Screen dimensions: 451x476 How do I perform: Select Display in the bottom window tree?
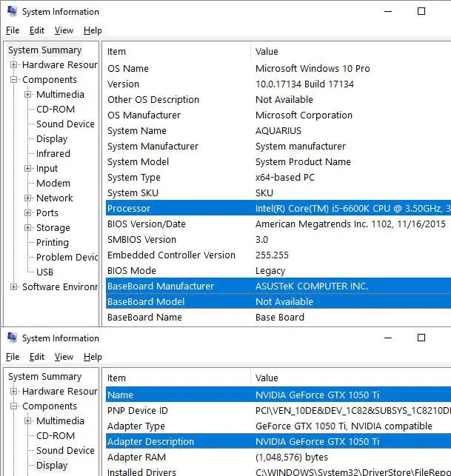point(52,466)
